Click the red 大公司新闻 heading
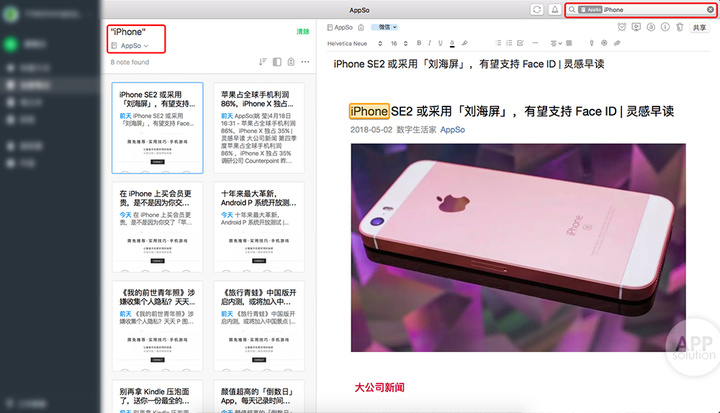720x413 pixels. tap(379, 388)
